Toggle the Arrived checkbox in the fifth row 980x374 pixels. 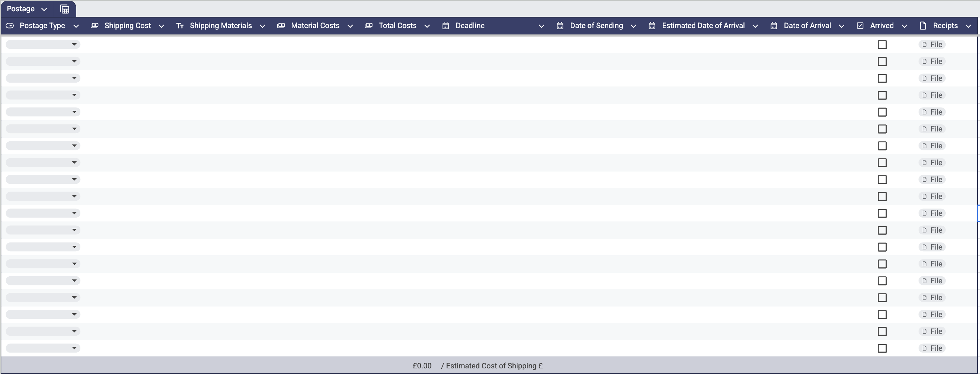click(882, 112)
